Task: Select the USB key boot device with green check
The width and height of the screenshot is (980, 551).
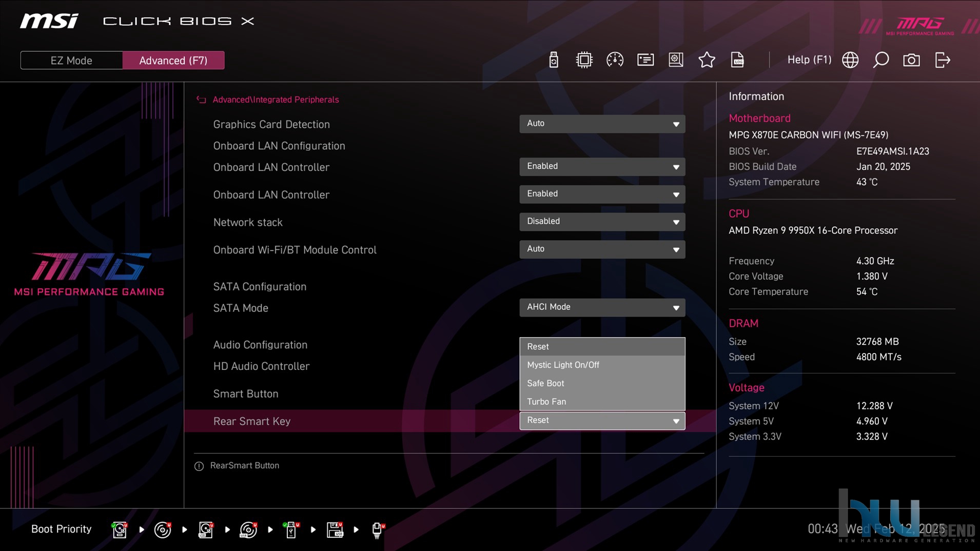Action: (x=291, y=529)
